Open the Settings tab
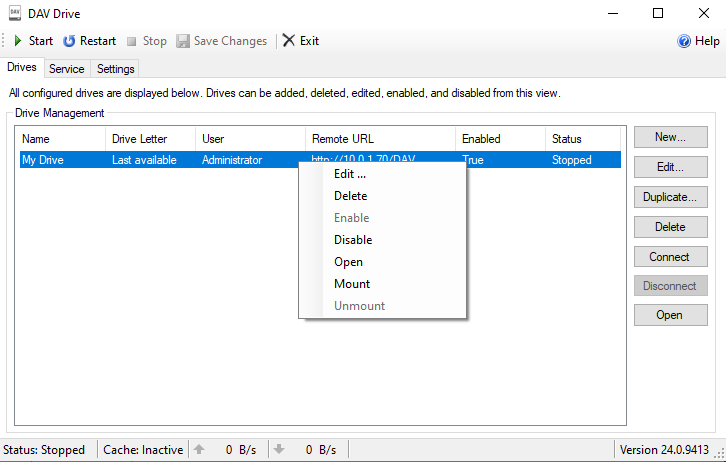This screenshot has height=462, width=726. click(x=116, y=69)
